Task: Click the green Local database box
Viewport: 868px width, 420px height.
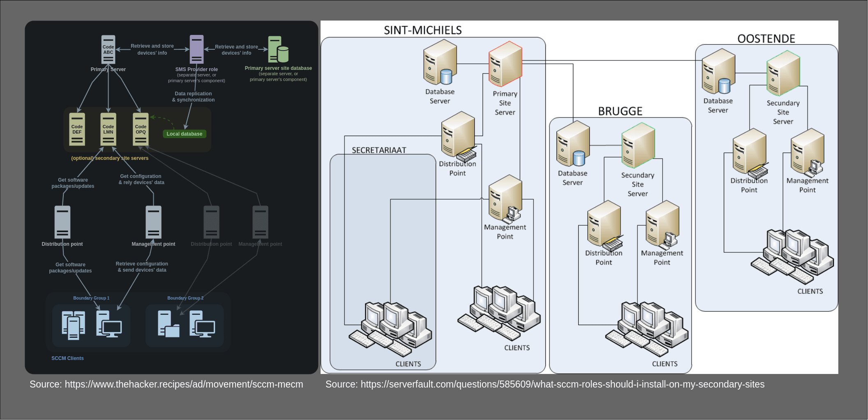Action: pyautogui.click(x=184, y=134)
